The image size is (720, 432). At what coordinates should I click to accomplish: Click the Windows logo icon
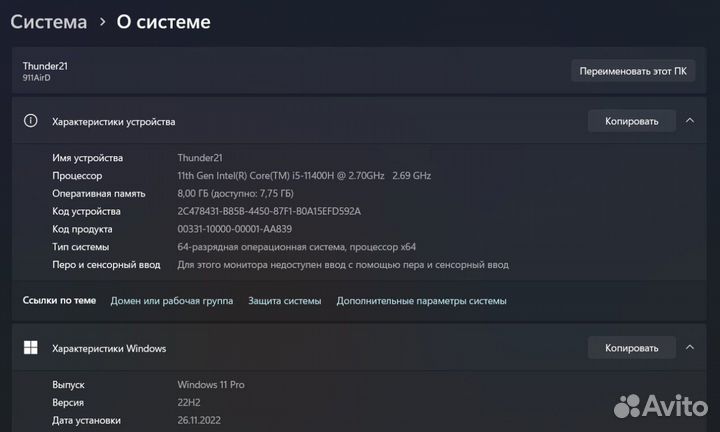click(x=31, y=348)
